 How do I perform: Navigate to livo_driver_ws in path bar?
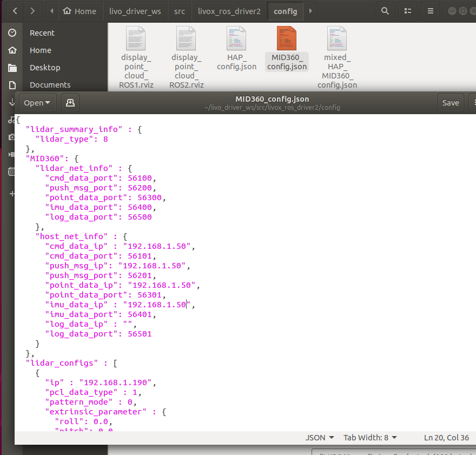pyautogui.click(x=135, y=11)
